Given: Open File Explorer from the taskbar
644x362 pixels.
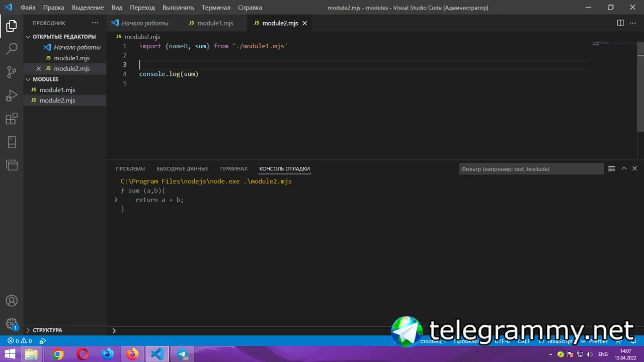Looking at the screenshot, I should coord(31,354).
